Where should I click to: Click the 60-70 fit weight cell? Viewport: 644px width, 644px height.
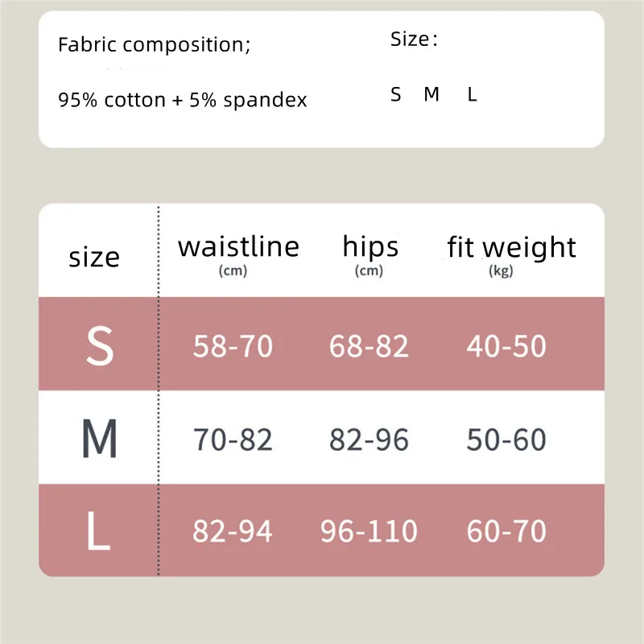(506, 531)
